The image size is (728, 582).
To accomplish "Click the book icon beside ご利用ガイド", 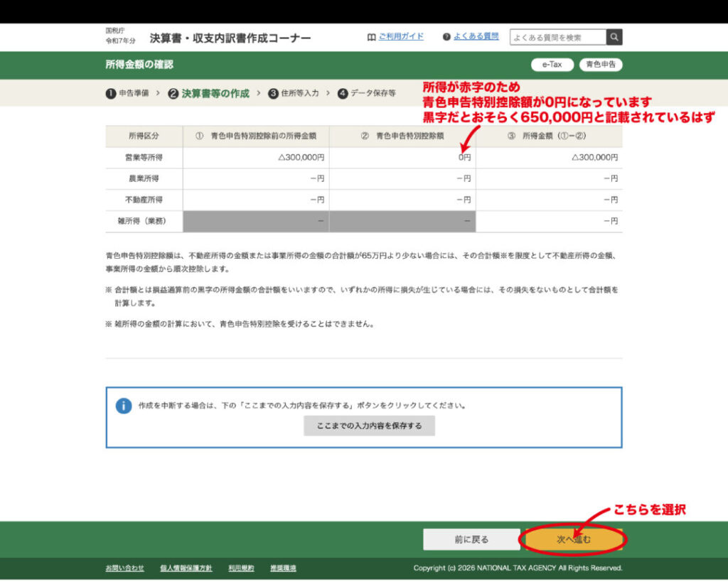I will (371, 37).
